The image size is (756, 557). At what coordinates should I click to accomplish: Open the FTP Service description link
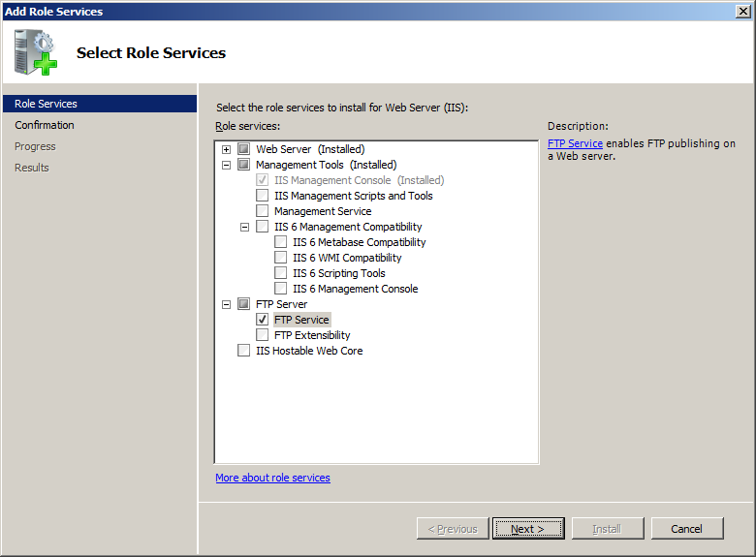575,143
